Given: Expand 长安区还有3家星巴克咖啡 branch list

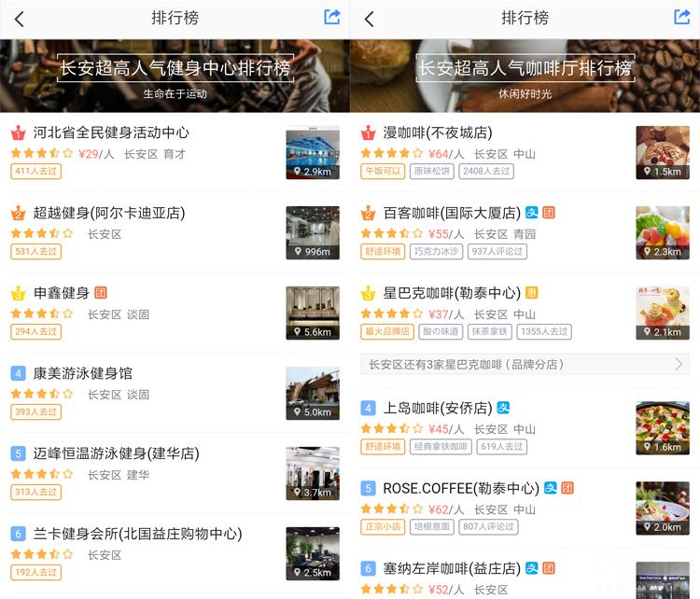Looking at the screenshot, I should click(525, 364).
